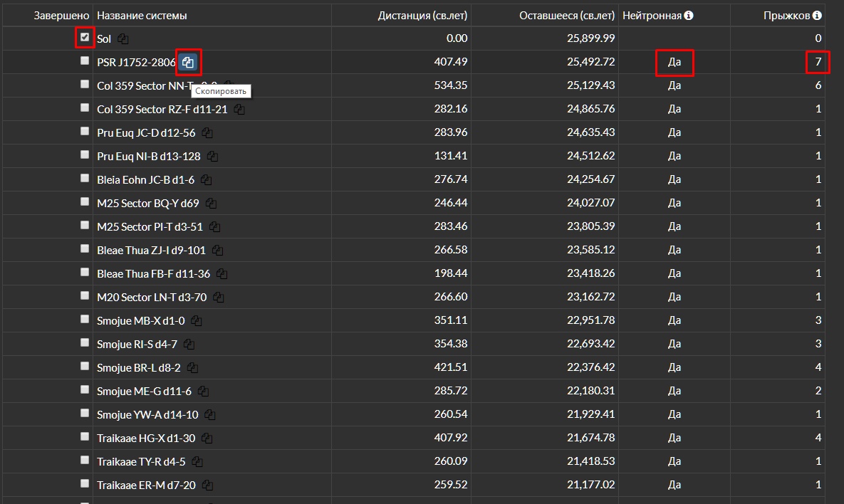This screenshot has width=844, height=504.
Task: Copy name of Smojue RI-S d4-7
Action: 189,345
